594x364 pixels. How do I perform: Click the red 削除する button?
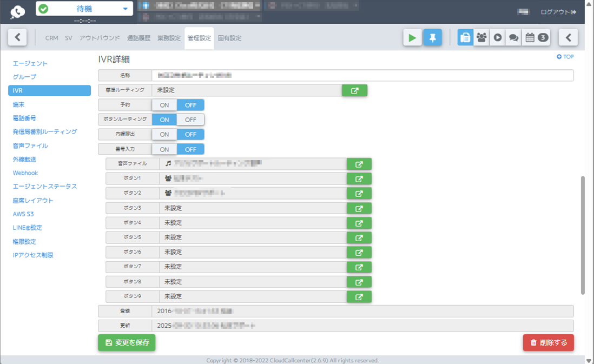click(548, 342)
